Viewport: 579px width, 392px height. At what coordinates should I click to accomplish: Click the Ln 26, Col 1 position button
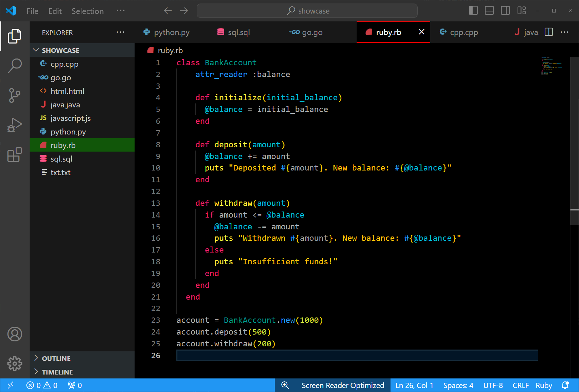(414, 385)
